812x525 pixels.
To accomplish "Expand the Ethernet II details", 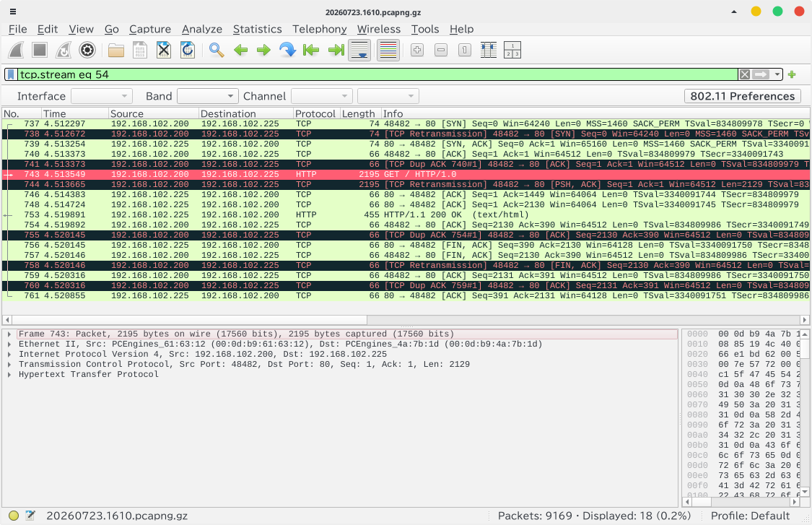I will point(9,344).
